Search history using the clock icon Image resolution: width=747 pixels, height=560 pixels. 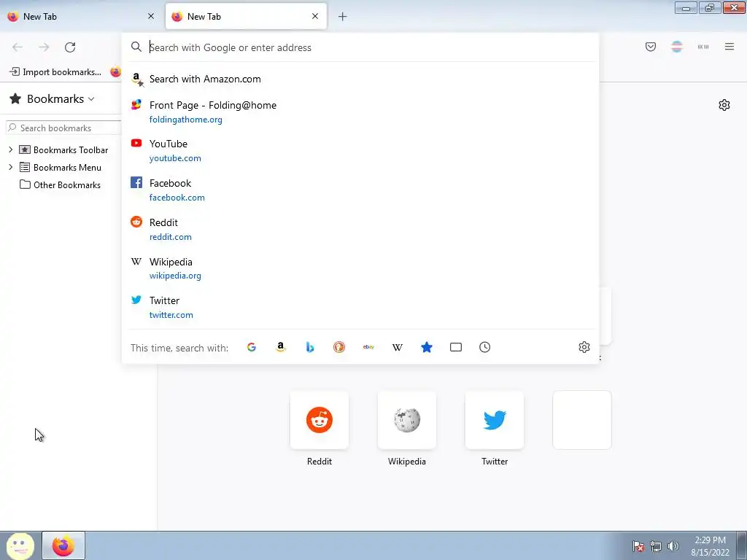484,347
